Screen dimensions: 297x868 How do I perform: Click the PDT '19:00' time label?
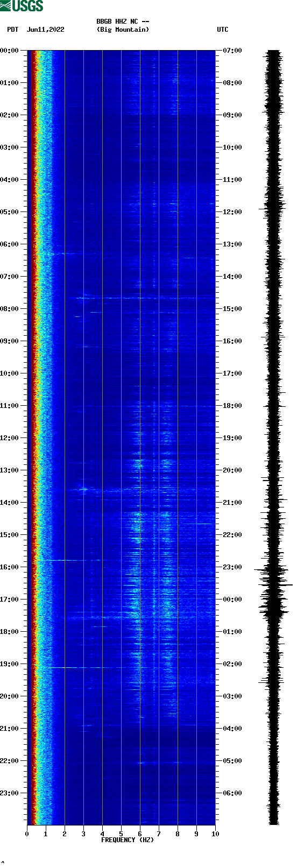(10, 664)
